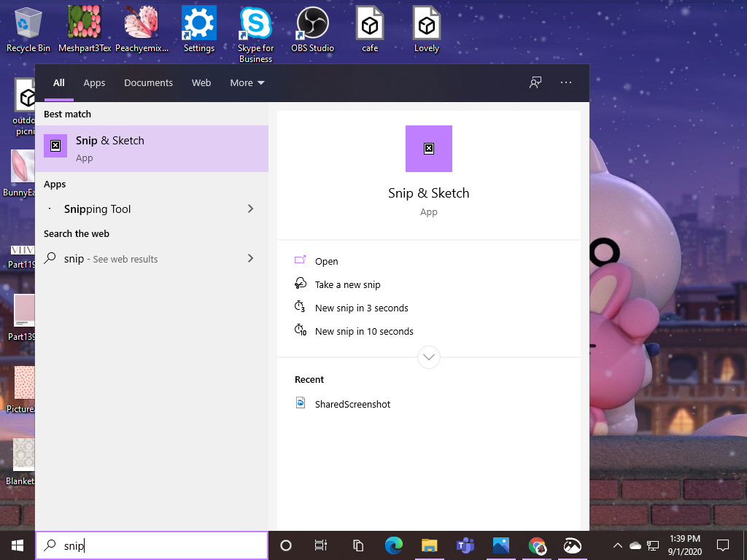The image size is (747, 560).
Task: Open Peachyemix desktop image file
Action: tap(142, 29)
